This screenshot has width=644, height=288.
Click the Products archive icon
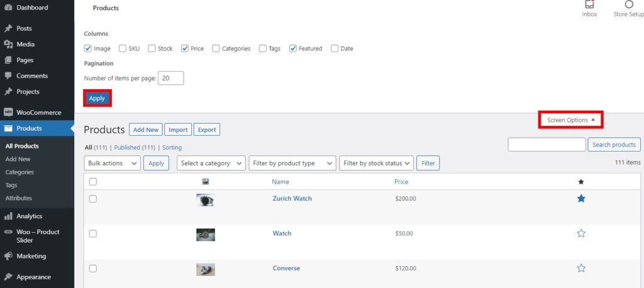[x=8, y=128]
